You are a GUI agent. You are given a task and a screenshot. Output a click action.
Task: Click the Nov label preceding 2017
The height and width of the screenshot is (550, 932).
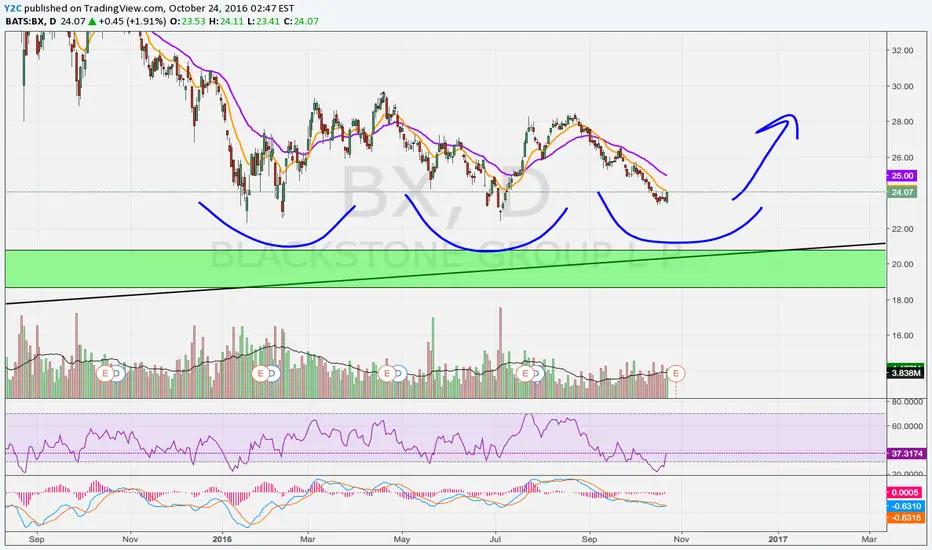(681, 539)
